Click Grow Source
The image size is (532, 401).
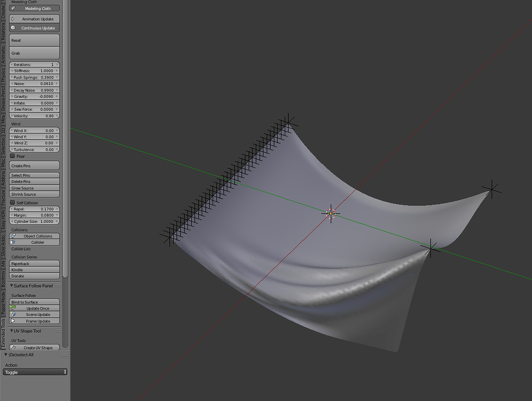point(34,188)
